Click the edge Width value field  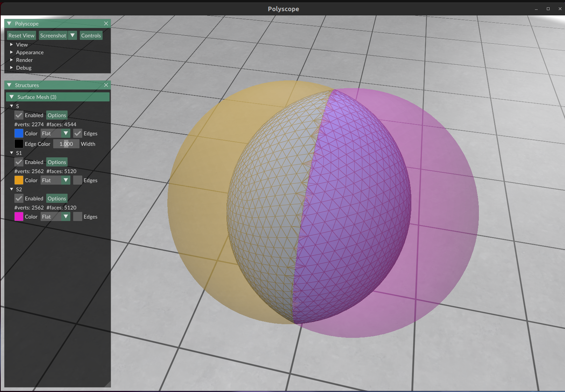[66, 144]
